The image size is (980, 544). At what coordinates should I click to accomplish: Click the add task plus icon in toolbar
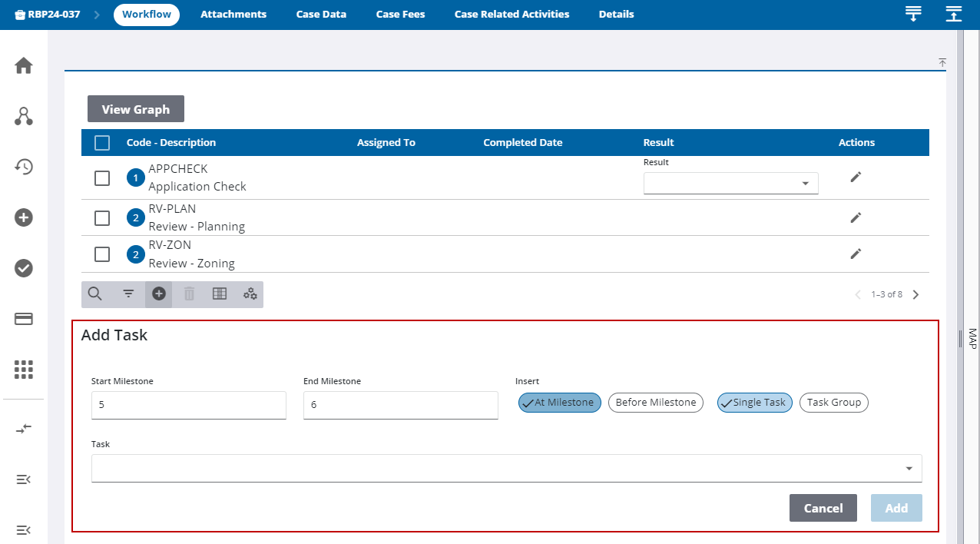click(x=159, y=294)
